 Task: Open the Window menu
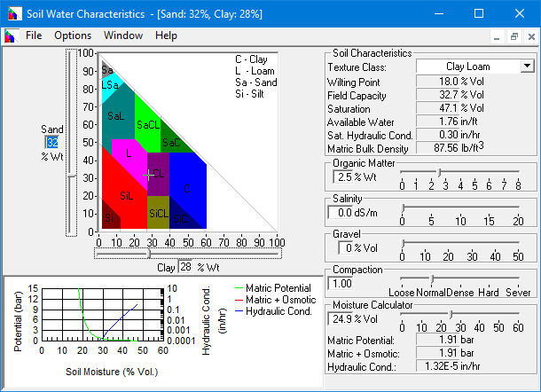(123, 35)
